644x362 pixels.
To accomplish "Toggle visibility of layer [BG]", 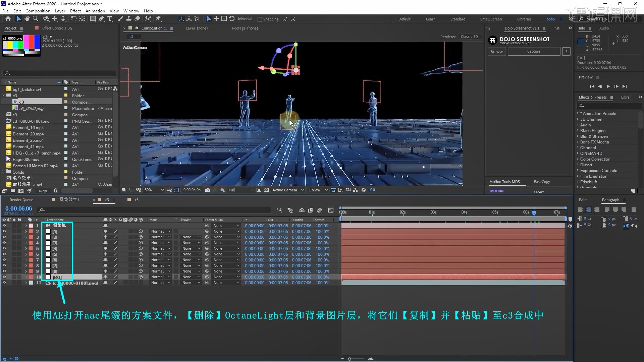I will pos(4,277).
